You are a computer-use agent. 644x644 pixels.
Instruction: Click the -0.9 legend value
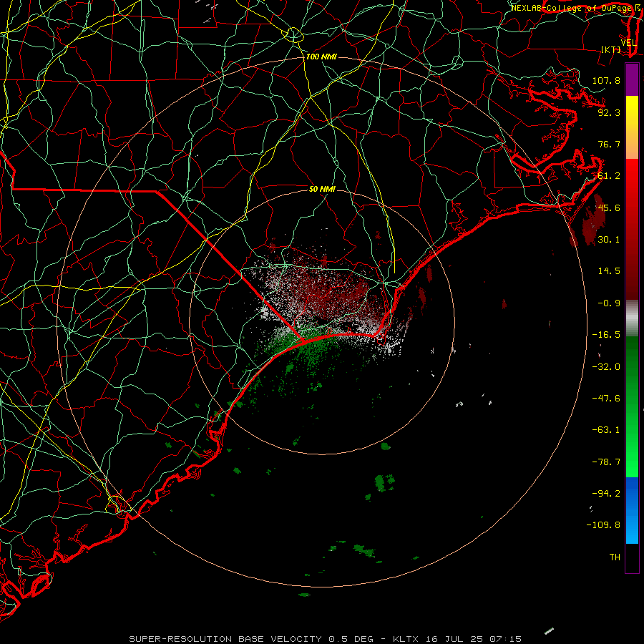609,303
